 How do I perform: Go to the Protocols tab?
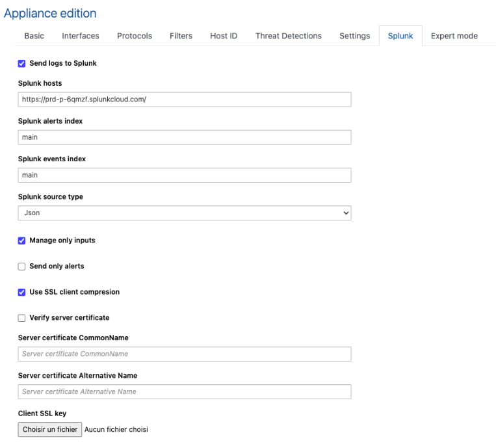click(x=135, y=36)
